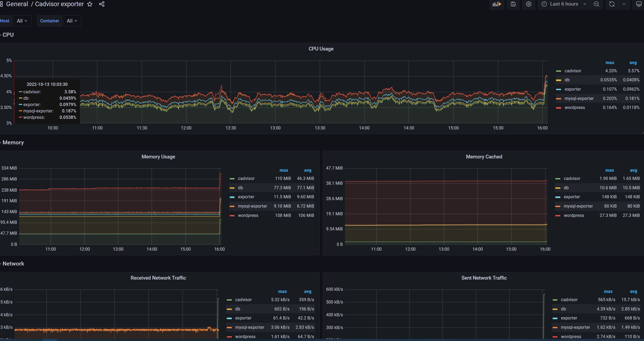Image resolution: width=644 pixels, height=341 pixels.
Task: Cycle the TV view mode
Action: coord(639,4)
